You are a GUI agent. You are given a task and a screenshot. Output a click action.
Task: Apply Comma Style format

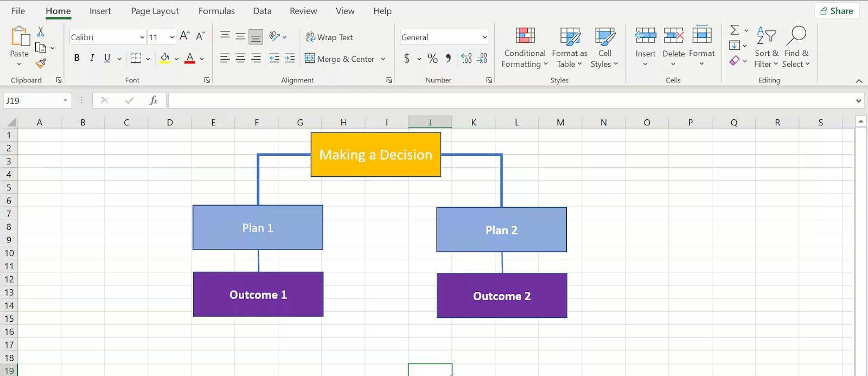448,58
